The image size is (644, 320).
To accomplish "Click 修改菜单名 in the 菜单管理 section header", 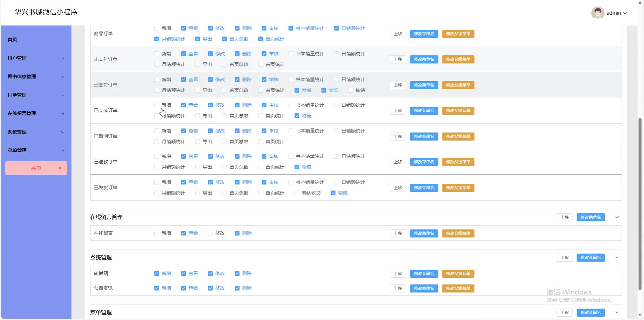I will 591,313.
